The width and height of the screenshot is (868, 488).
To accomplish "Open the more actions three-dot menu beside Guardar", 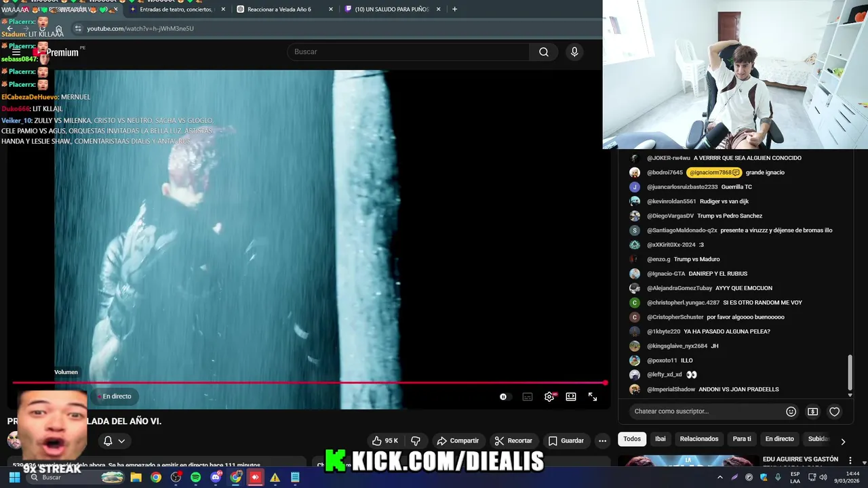I will click(x=602, y=441).
